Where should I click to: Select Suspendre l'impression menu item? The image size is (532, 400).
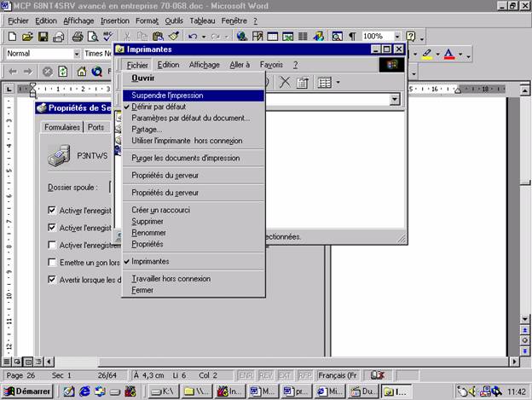coord(194,96)
